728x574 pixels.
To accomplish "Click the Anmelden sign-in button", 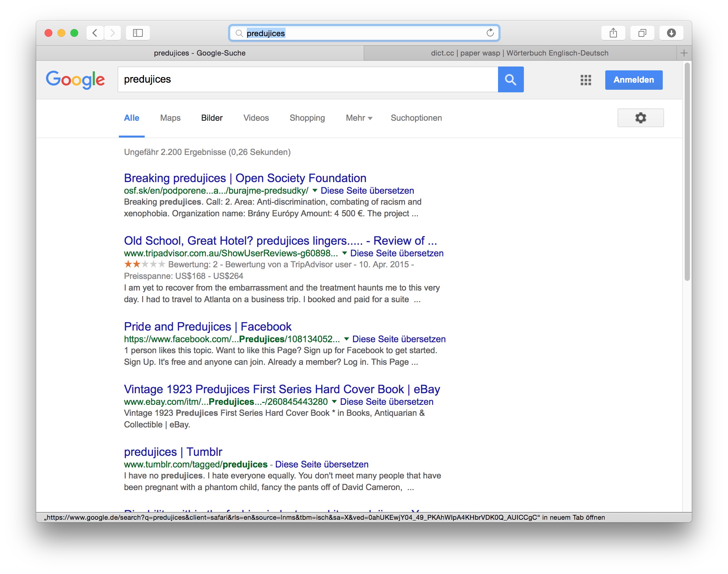I will [633, 80].
